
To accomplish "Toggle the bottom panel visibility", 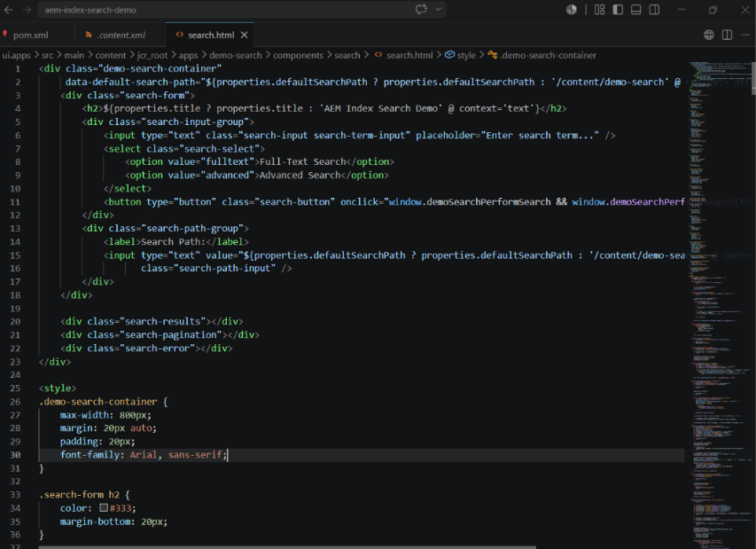I will 636,9.
